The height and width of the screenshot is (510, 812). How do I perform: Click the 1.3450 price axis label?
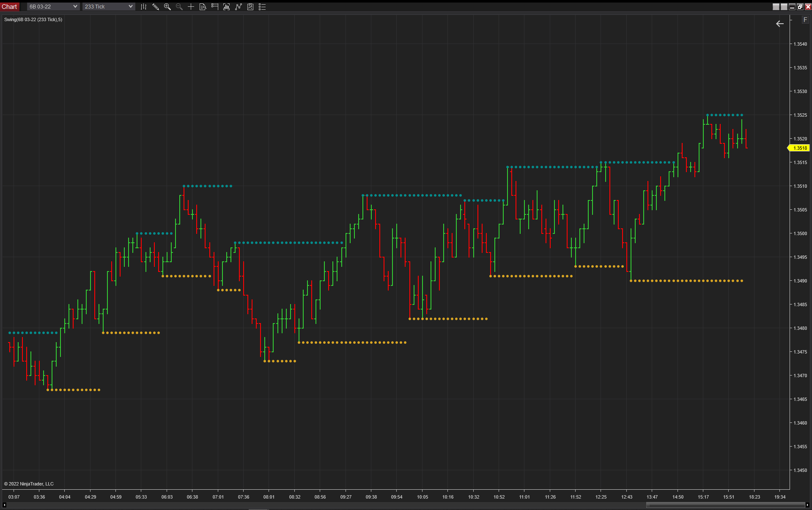[x=800, y=470]
